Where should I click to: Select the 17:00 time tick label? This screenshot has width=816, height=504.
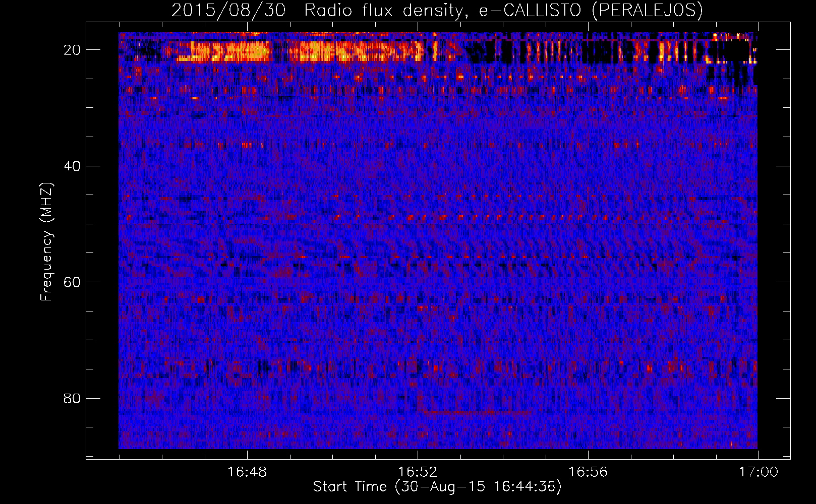click(x=759, y=472)
